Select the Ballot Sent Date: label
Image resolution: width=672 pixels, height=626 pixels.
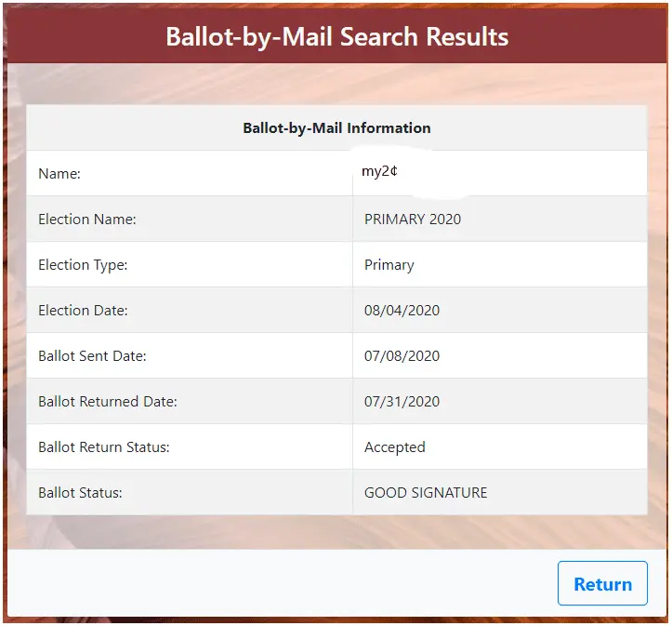click(x=92, y=356)
